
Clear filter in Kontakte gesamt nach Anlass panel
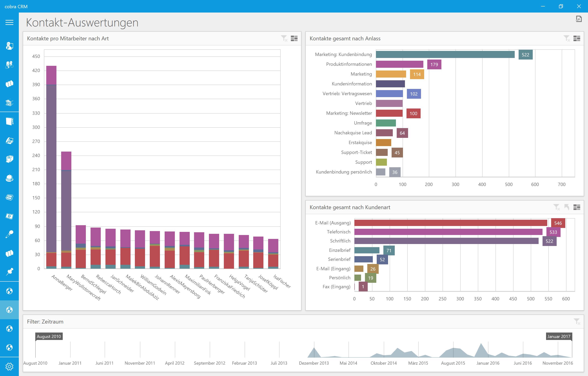pyautogui.click(x=566, y=38)
